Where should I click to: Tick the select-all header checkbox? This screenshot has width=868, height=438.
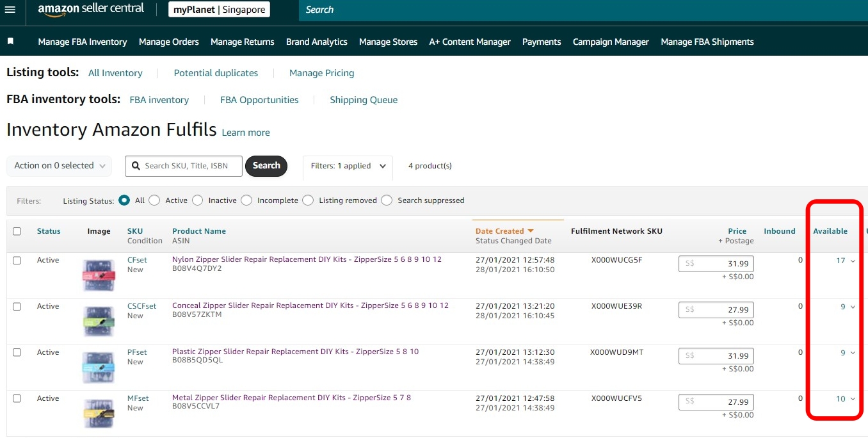(x=17, y=231)
